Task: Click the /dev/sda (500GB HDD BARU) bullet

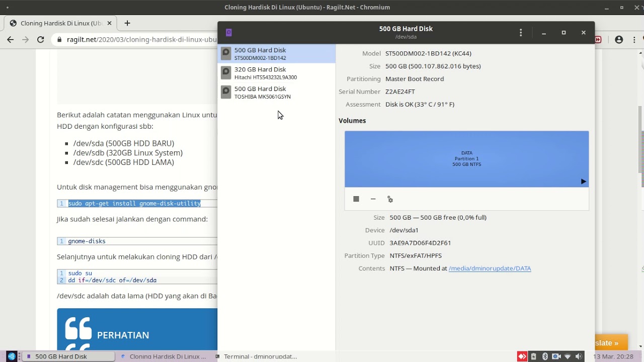Action: click(x=124, y=143)
